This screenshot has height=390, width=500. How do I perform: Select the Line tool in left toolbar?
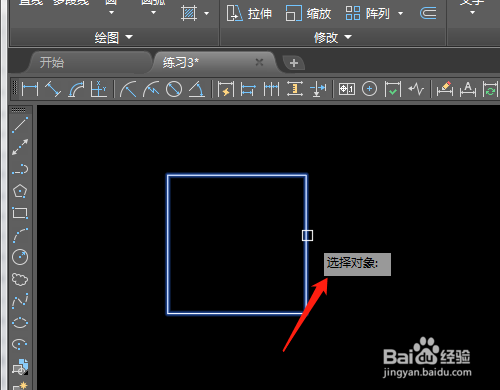pos(20,125)
